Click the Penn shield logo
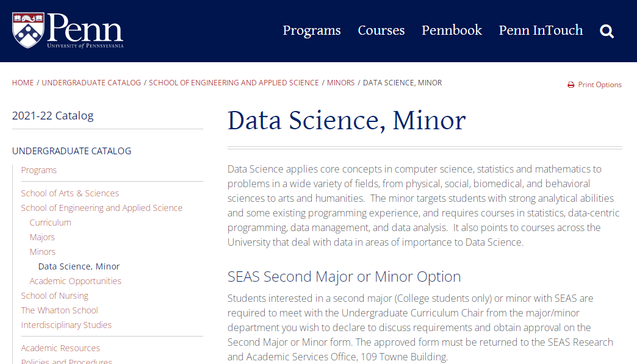This screenshot has height=364, width=637. (28, 30)
